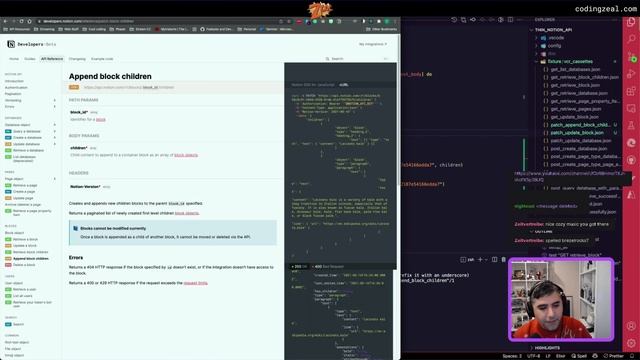The height and width of the screenshot is (360, 640).
Task: Click the Notion logo on Developers page
Action: pyautogui.click(x=11, y=44)
